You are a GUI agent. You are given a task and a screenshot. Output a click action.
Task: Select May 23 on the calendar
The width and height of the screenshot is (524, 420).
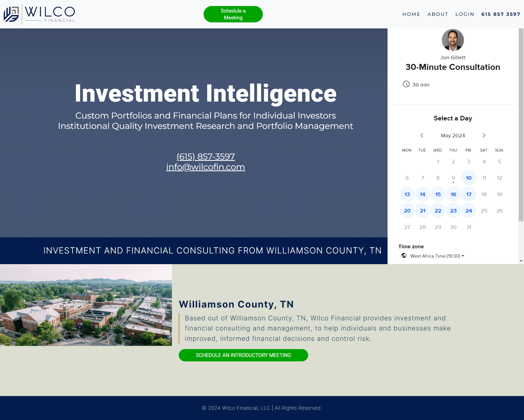453,211
